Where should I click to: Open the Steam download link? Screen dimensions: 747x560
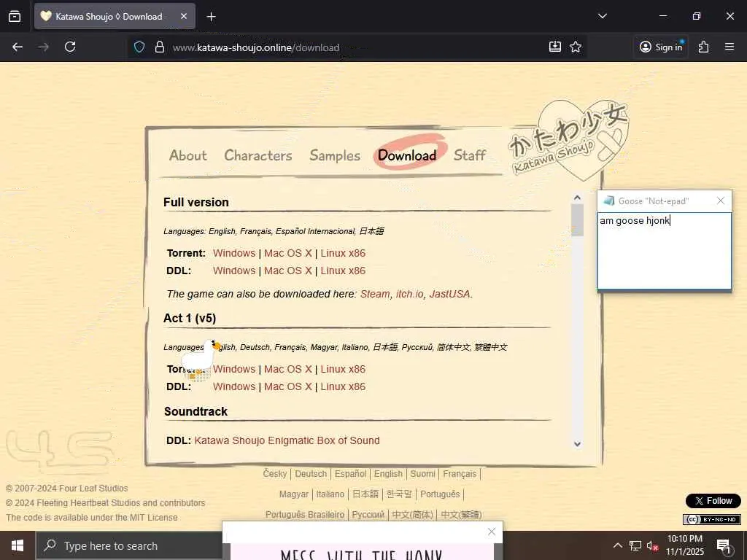tap(375, 295)
